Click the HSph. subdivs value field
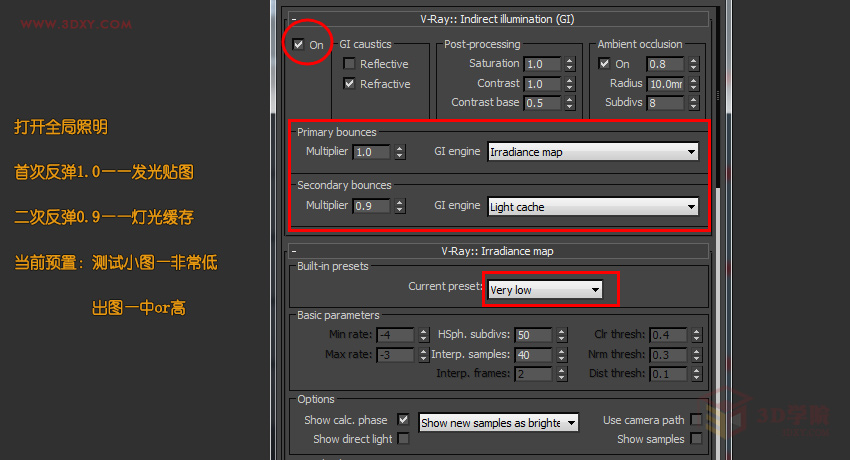Image resolution: width=850 pixels, height=460 pixels. pyautogui.click(x=534, y=335)
